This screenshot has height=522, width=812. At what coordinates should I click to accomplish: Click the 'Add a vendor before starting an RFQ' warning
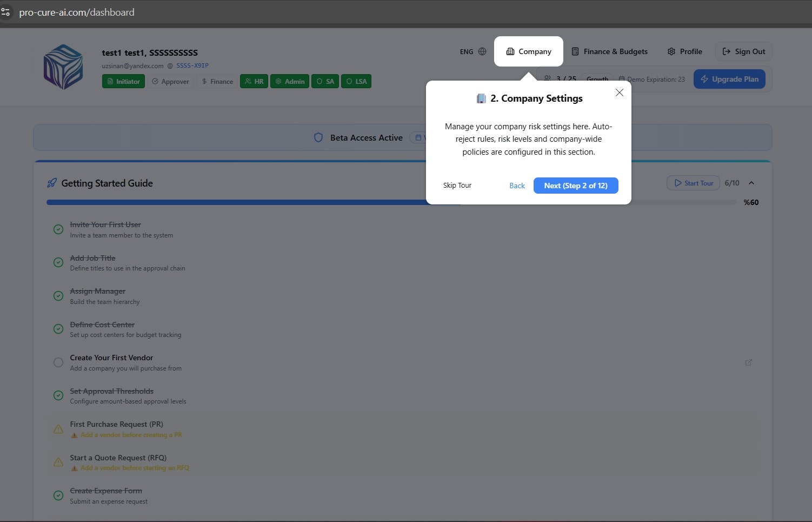135,468
